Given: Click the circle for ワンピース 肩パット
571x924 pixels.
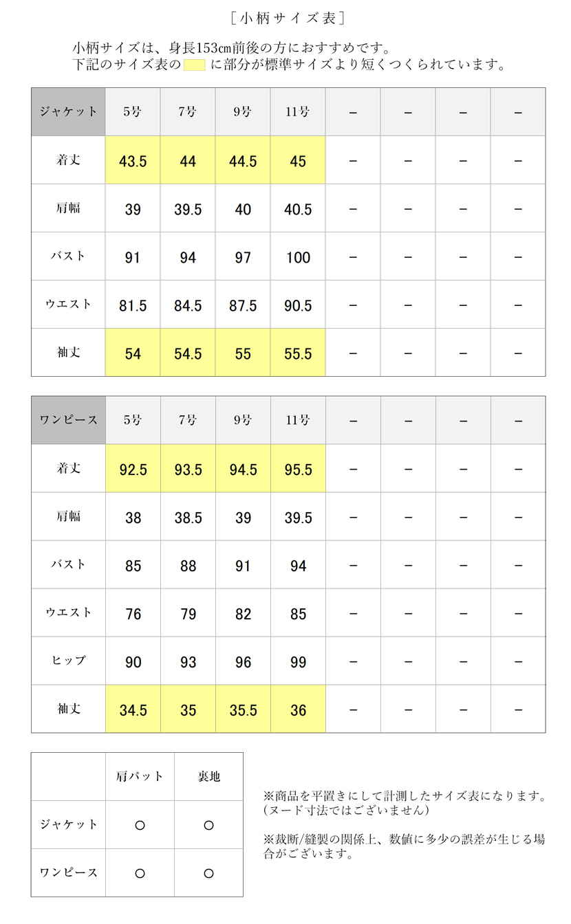Looking at the screenshot, I should click(140, 873).
